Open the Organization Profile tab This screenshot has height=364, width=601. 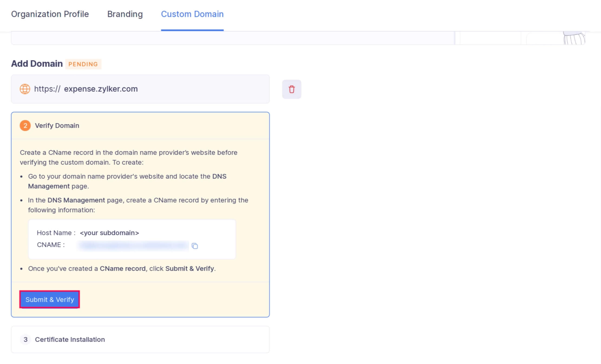[x=50, y=14]
